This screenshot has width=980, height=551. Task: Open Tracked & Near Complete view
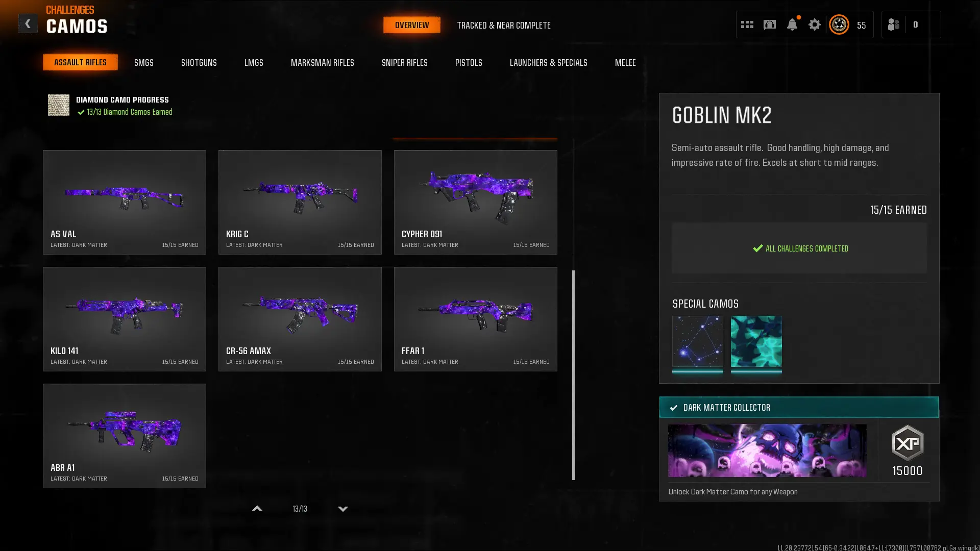(503, 25)
